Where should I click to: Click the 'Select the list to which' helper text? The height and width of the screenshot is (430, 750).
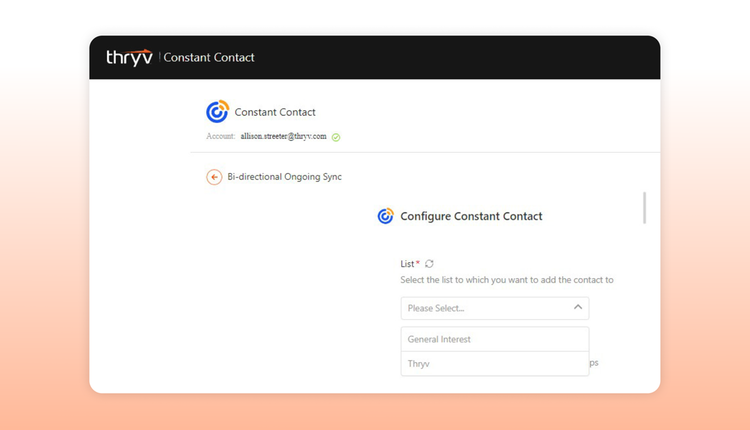[x=507, y=280]
